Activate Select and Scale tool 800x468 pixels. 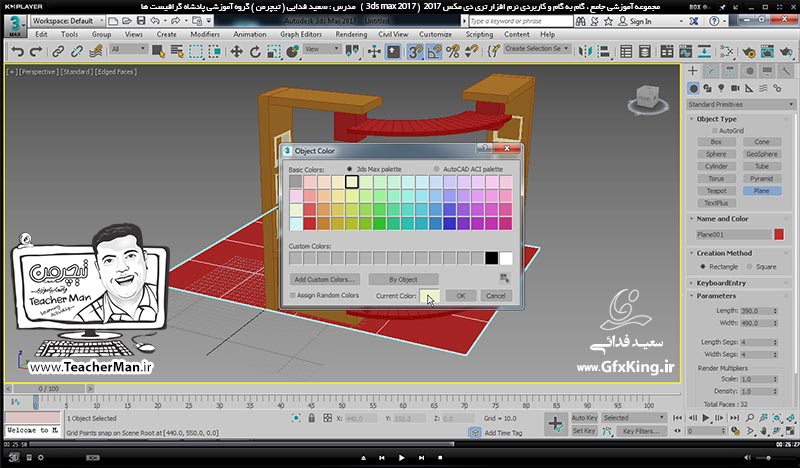pos(274,52)
